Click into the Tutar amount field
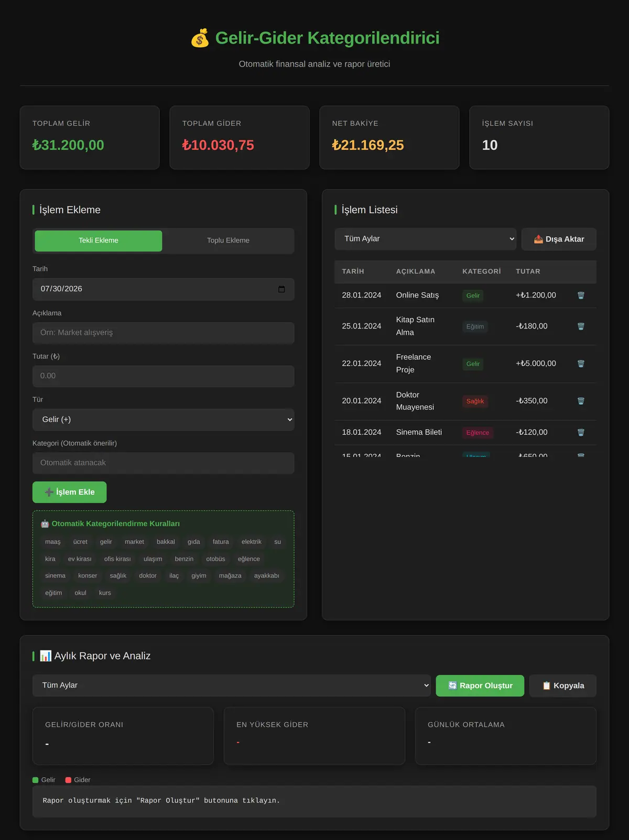 coord(164,376)
